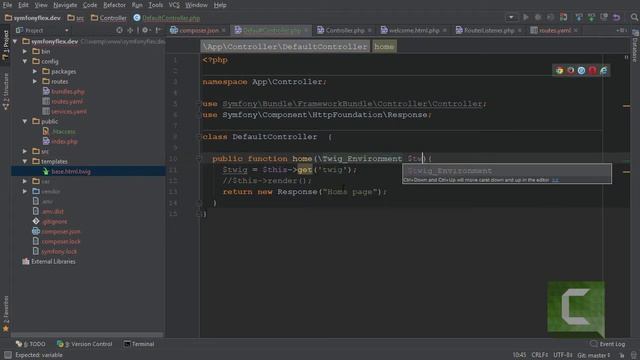The width and height of the screenshot is (640, 360).
Task: Click the home method breadcrumb
Action: pos(384,47)
